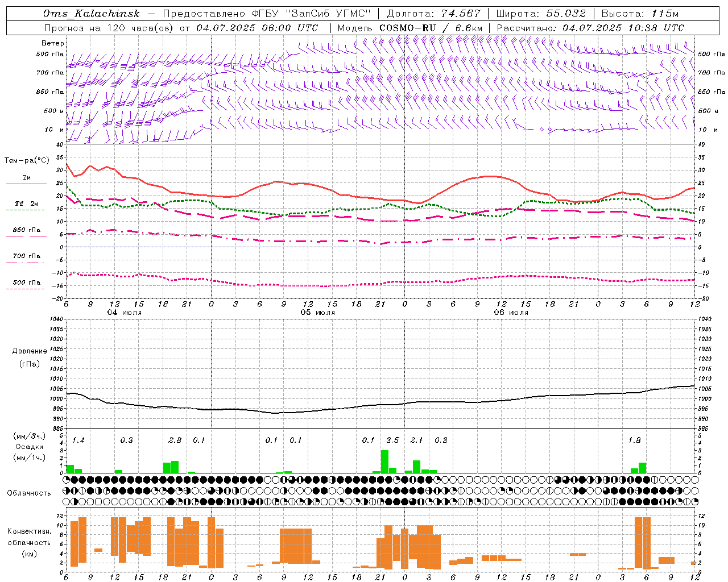
Task: Click the 04 июля date label
Action: tap(125, 313)
